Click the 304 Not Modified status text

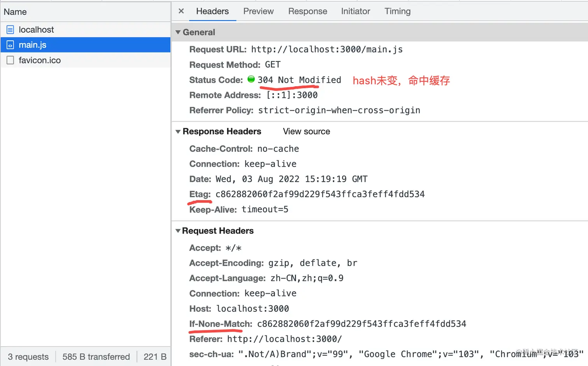[299, 80]
